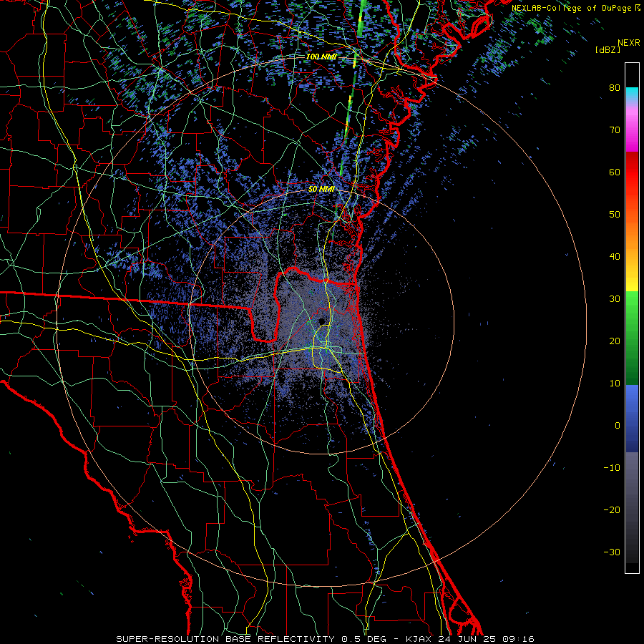Viewport: 644px width, 644px height.
Task: Click the -30 dBZ scale value
Action: tap(612, 552)
